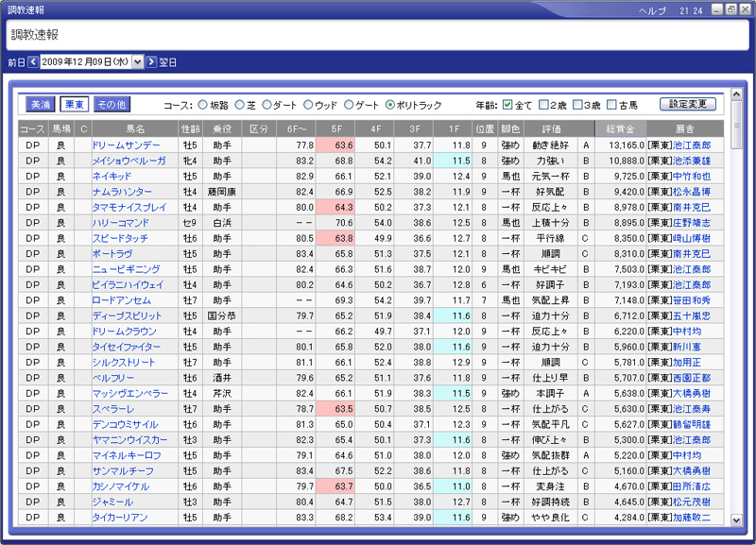Enable the 2歳 age checkbox
This screenshot has height=545, width=756.
pos(547,105)
